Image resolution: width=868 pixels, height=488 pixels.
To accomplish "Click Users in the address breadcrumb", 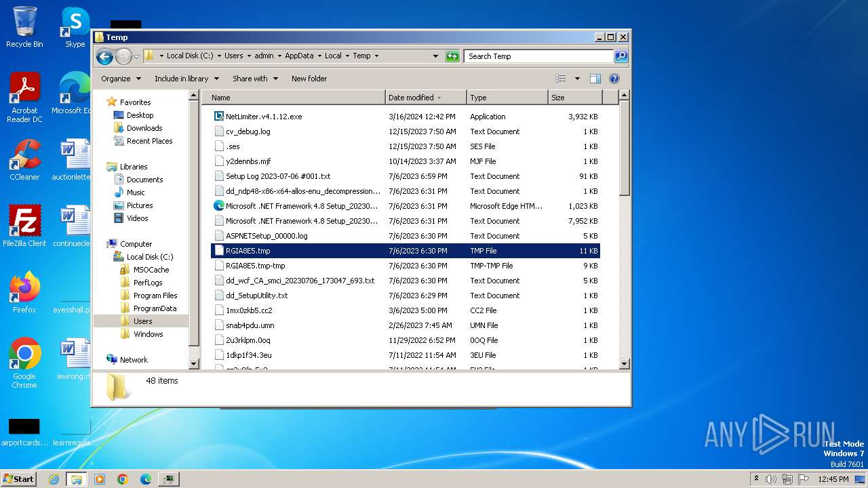I will pyautogui.click(x=234, y=56).
